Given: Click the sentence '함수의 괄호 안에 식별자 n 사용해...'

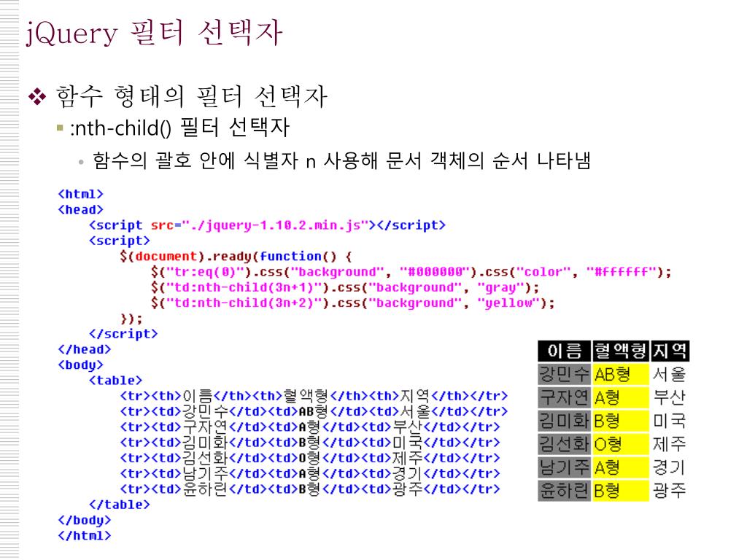Looking at the screenshot, I should coord(341,160).
